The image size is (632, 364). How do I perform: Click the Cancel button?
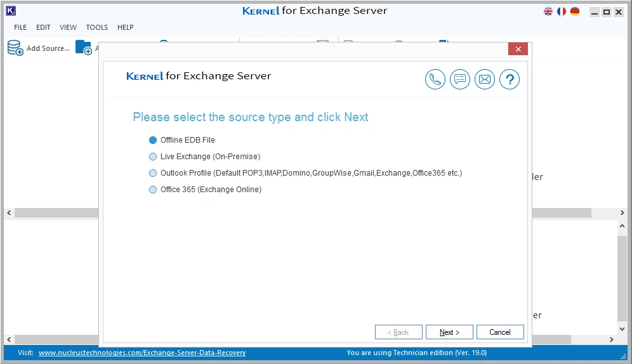point(500,332)
